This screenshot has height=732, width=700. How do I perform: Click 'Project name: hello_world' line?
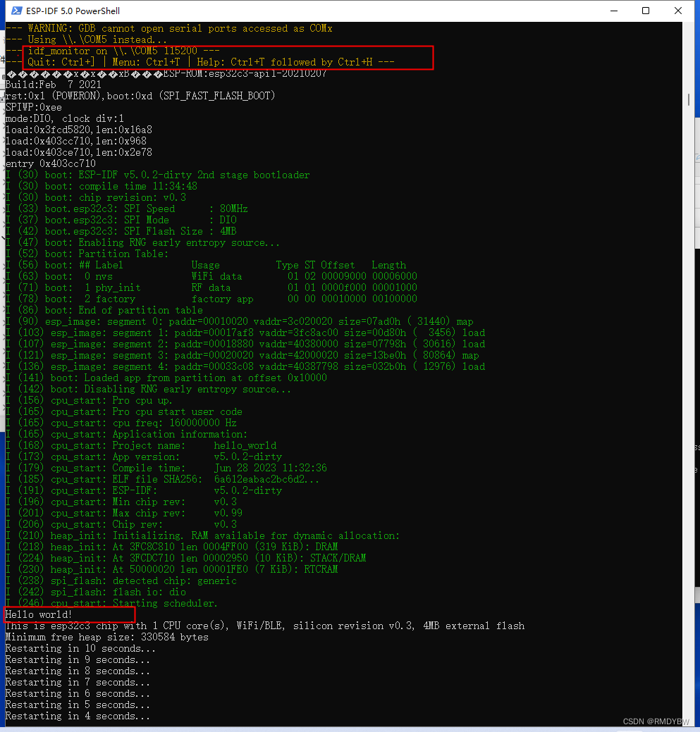click(x=140, y=445)
